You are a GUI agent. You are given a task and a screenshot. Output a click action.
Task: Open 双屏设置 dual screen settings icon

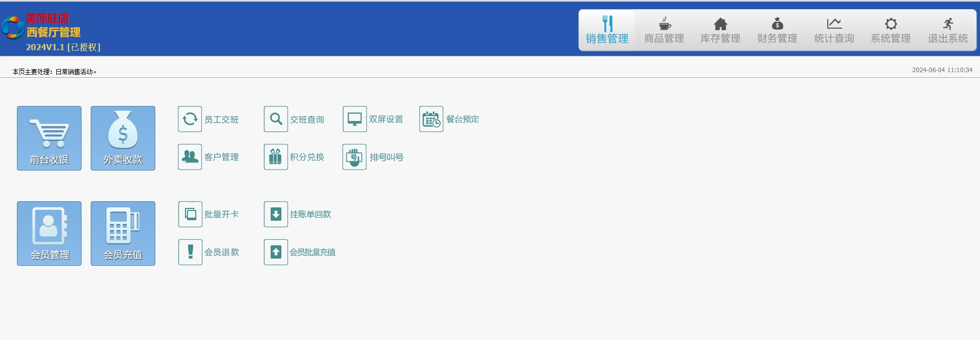point(355,119)
